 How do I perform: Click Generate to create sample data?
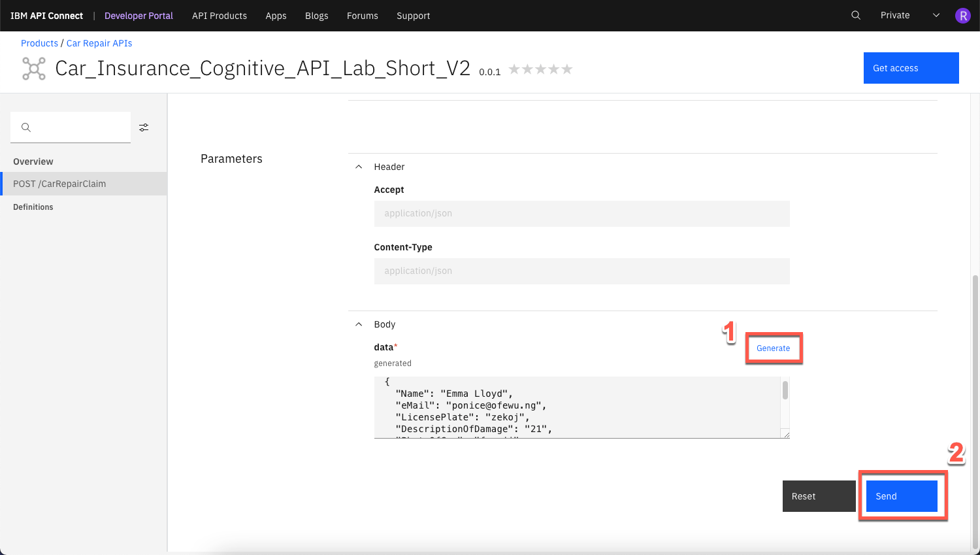774,348
